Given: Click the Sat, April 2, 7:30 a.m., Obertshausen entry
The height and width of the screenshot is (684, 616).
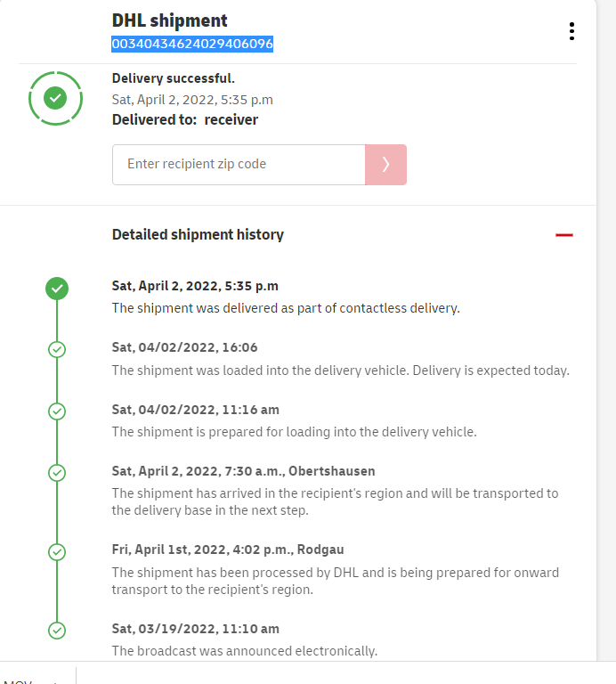Looking at the screenshot, I should click(x=243, y=471).
